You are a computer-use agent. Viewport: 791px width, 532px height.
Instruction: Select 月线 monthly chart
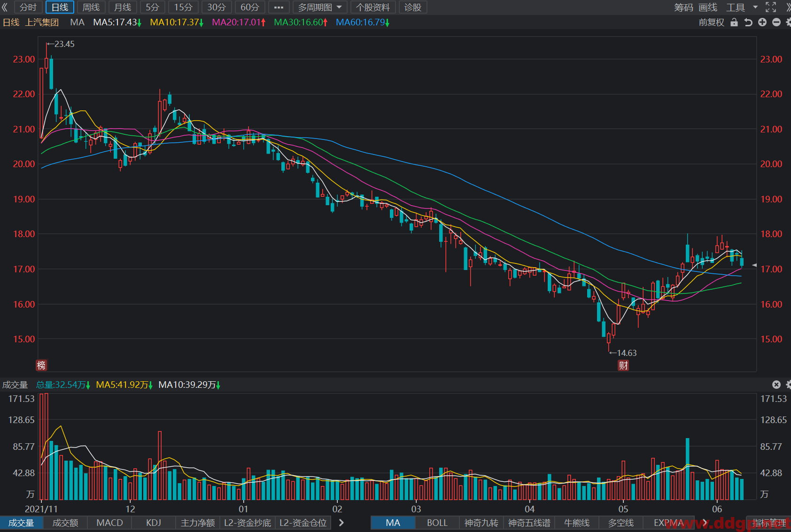click(123, 7)
